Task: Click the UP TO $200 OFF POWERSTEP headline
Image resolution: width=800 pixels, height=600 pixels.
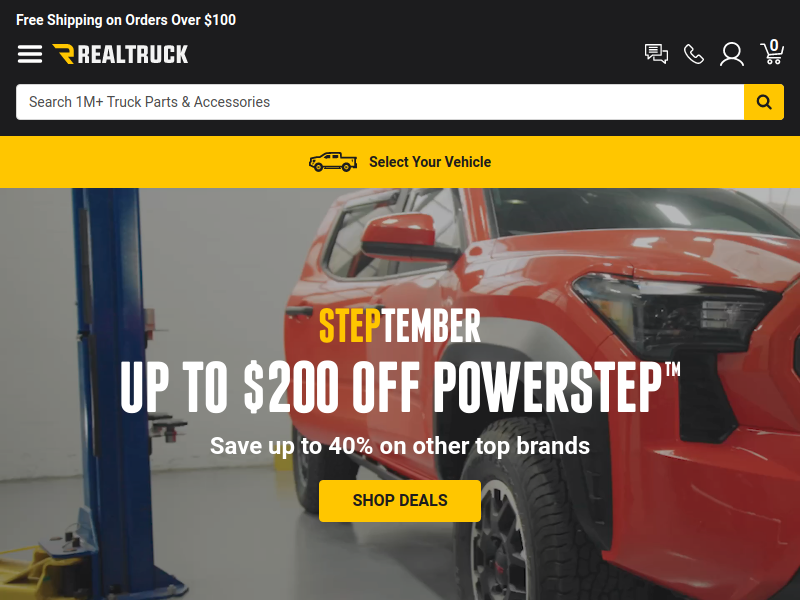Action: [x=400, y=388]
